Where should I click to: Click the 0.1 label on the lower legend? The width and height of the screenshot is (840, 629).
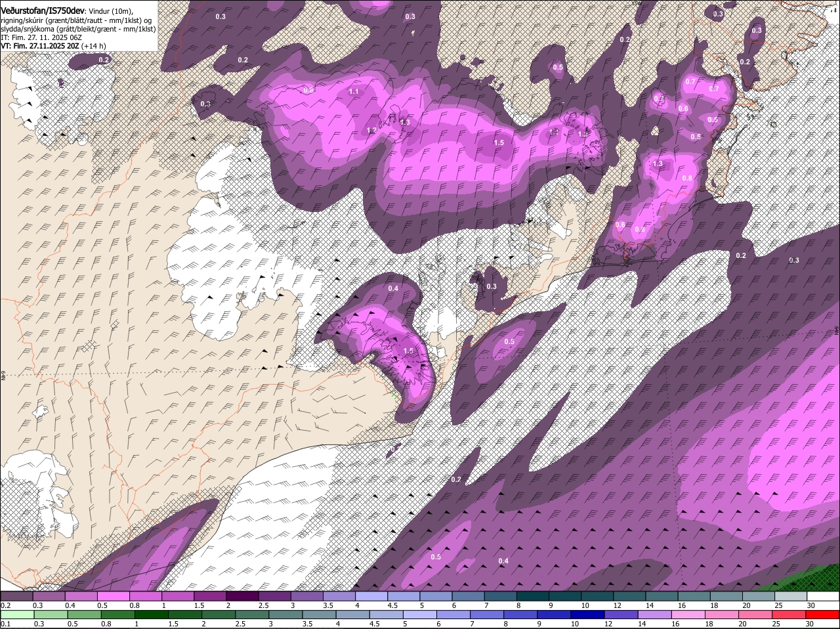[5, 624]
